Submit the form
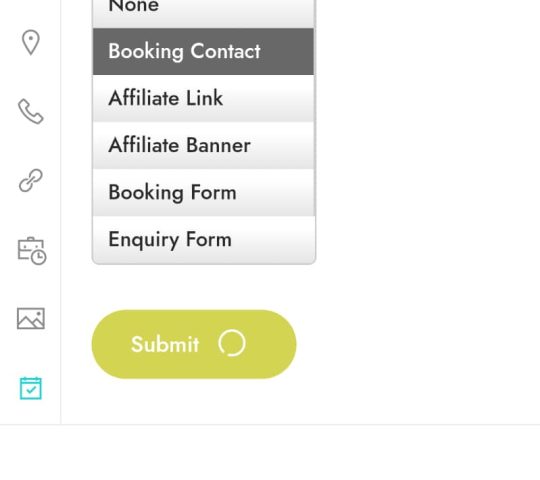 (x=194, y=344)
